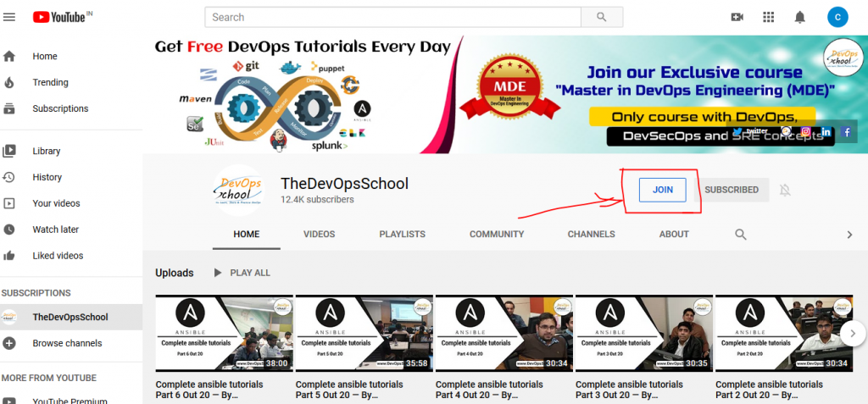Open Part 5 Out 20 video thumbnail
The width and height of the screenshot is (868, 404).
point(364,333)
